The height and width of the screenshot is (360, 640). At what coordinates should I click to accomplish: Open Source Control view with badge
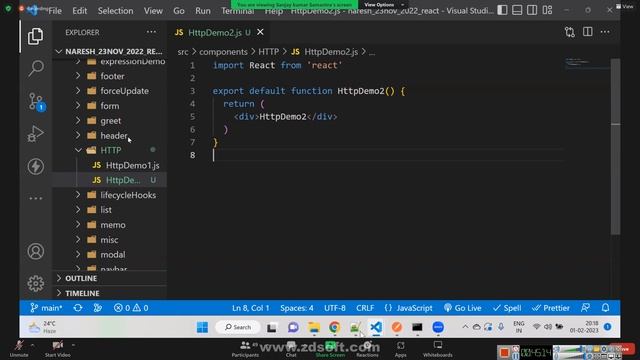coord(36,101)
